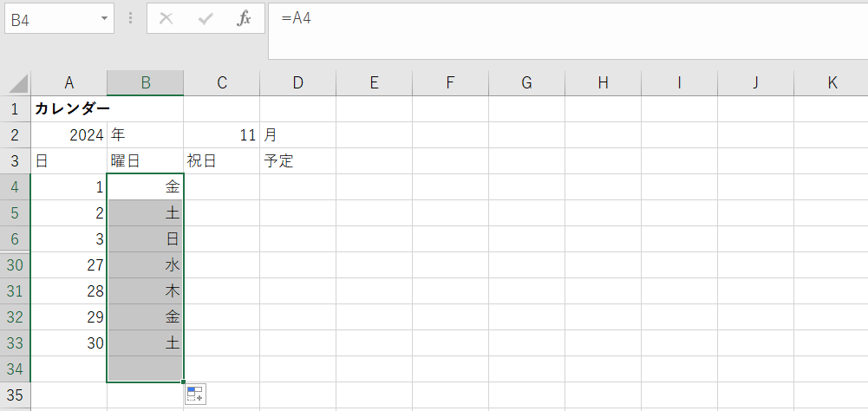Click cell with date 27
Image resolution: width=868 pixels, height=411 pixels.
(x=69, y=265)
